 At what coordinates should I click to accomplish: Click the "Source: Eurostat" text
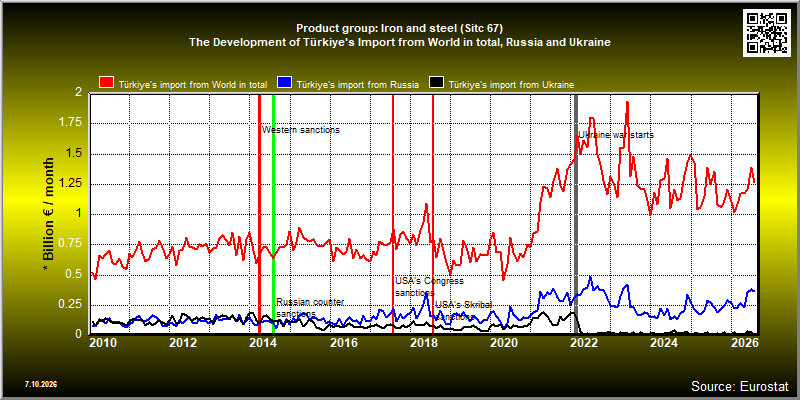740,385
